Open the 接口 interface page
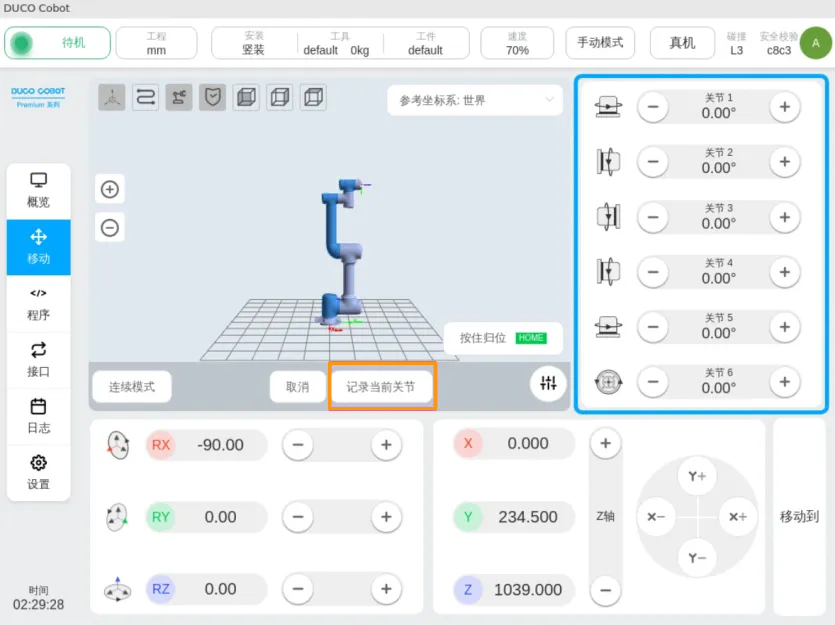 38,360
